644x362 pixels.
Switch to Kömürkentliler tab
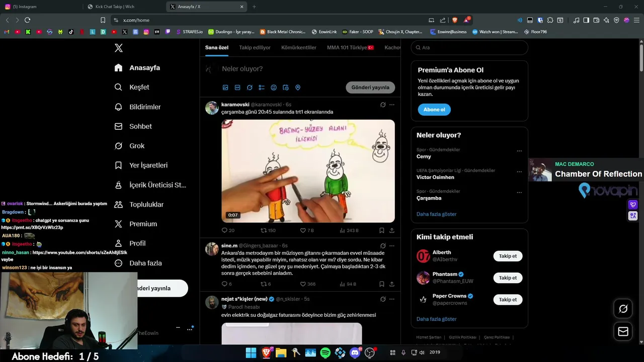(x=299, y=47)
